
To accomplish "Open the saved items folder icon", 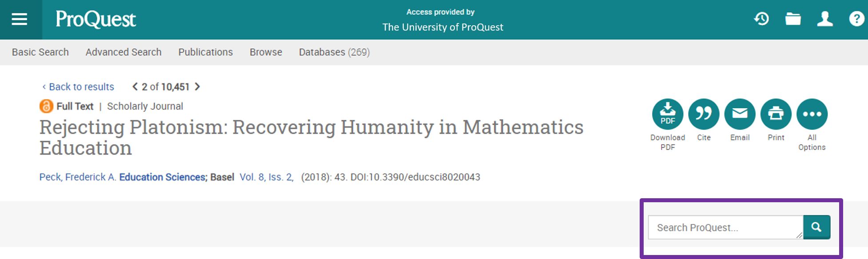I will pyautogui.click(x=793, y=19).
